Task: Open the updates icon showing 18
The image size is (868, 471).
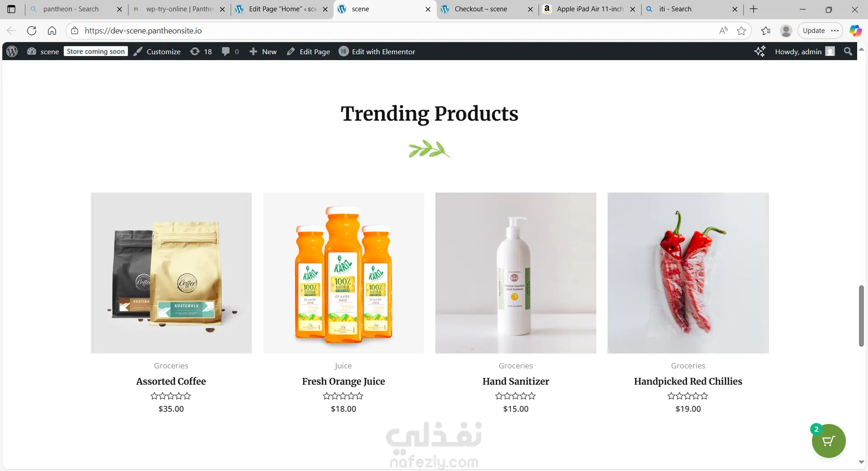Action: [x=201, y=52]
